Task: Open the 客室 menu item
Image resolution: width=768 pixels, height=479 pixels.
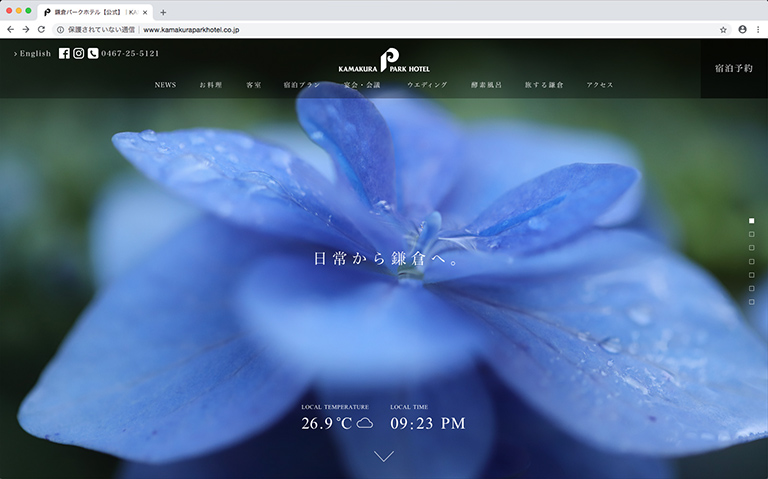Action: (x=254, y=85)
